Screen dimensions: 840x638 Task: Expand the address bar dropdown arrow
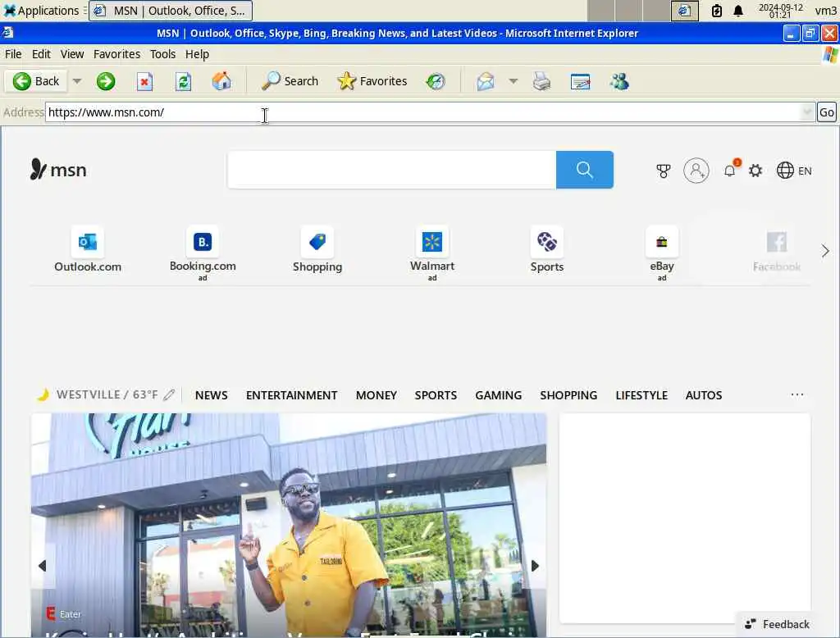coord(808,112)
